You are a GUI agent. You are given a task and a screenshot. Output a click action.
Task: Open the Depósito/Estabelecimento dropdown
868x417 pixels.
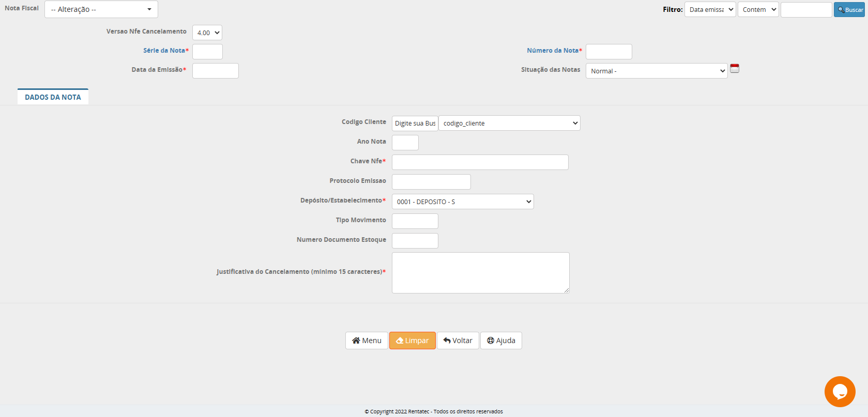coord(463,202)
